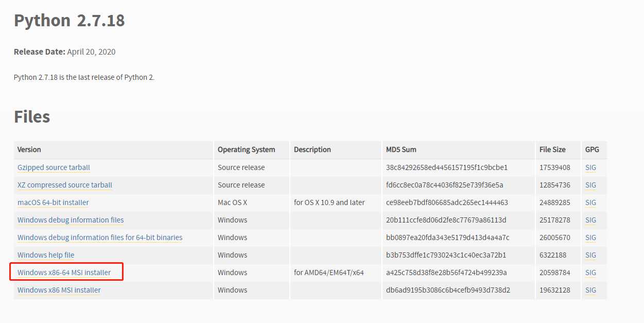Select MD5 sum db6ad9195b3086c6b4cefb9493d738d2
The image size is (644, 323).
coord(448,290)
